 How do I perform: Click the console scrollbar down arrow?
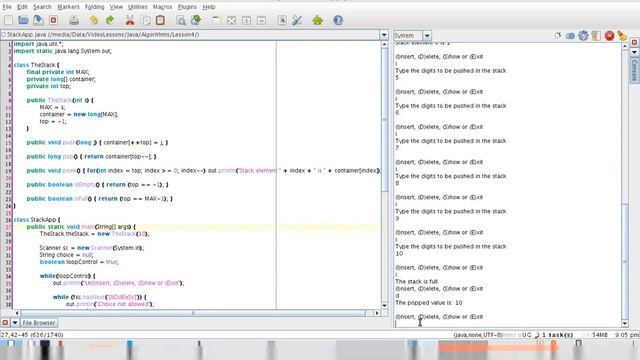[625, 324]
